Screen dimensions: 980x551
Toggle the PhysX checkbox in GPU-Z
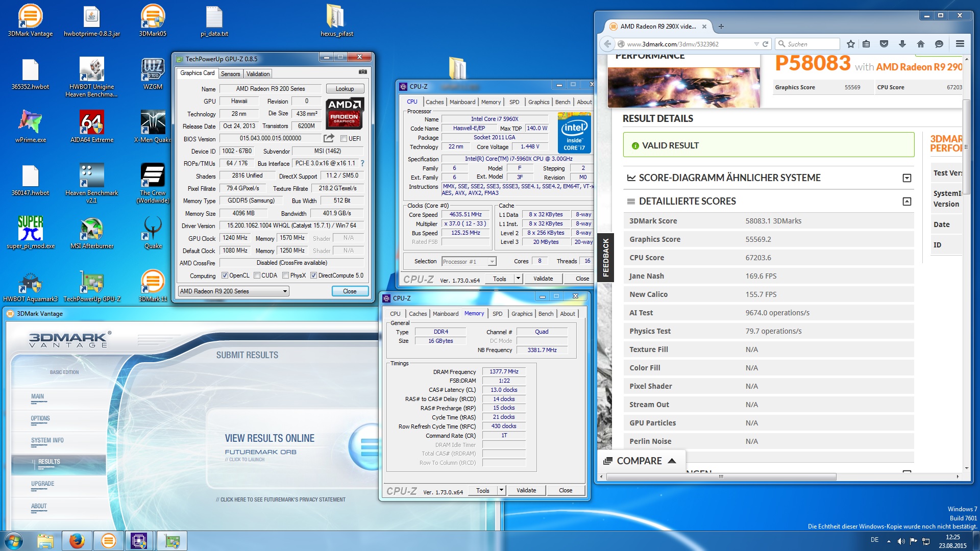[285, 275]
